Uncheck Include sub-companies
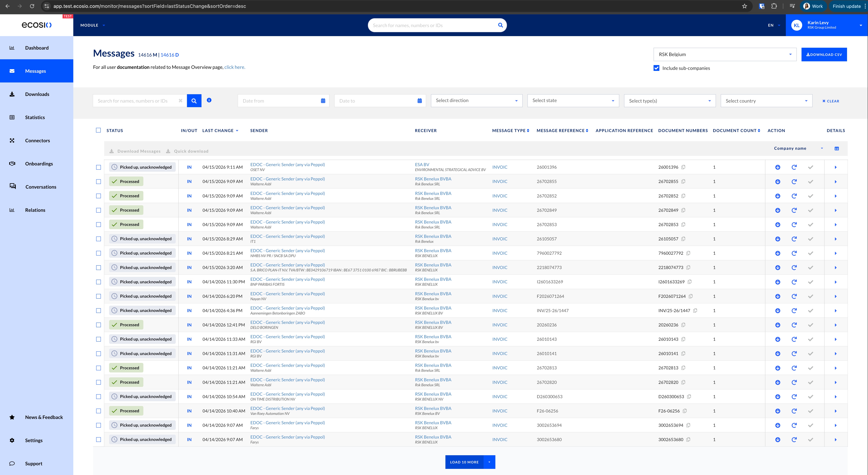 656,68
